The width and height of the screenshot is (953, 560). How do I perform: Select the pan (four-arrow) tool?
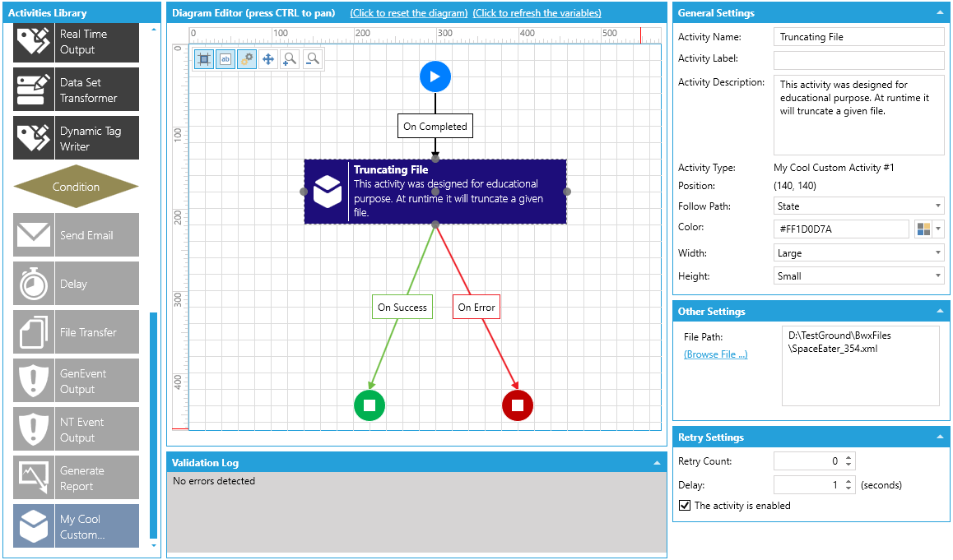point(268,59)
